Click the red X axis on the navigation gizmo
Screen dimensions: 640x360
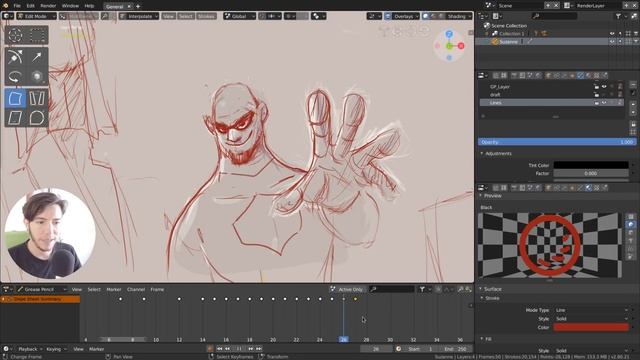pyautogui.click(x=461, y=46)
